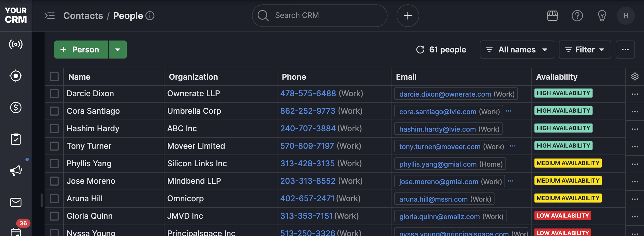This screenshot has height=236, width=644.
Task: Open the Deals dollar icon in sidebar
Action: [x=16, y=108]
